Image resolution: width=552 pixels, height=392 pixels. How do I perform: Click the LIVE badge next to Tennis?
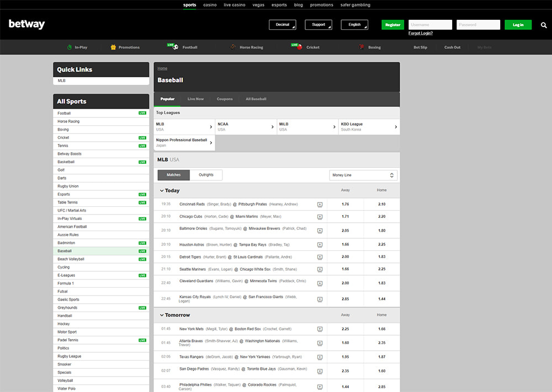142,146
